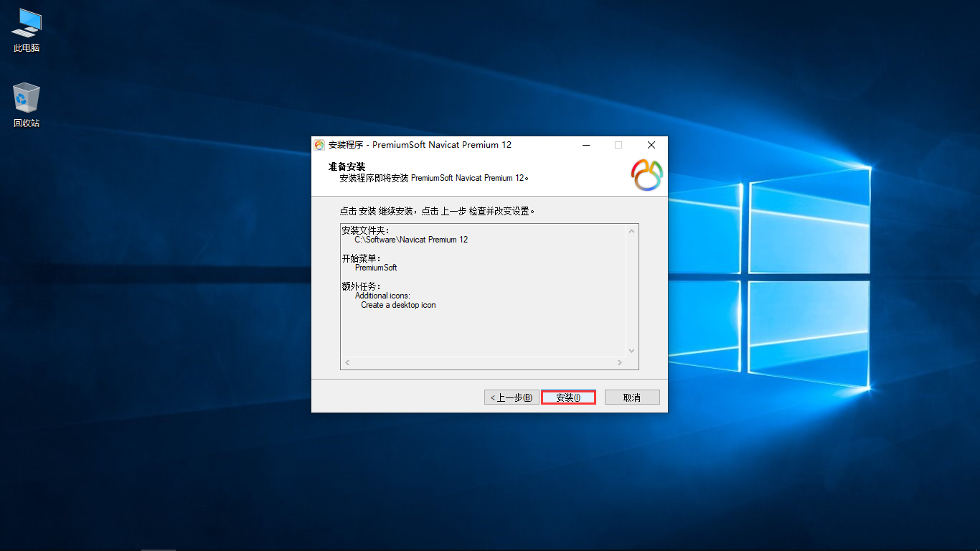980x551 pixels.
Task: Click the 安装文件夹 label in summary
Action: click(366, 230)
